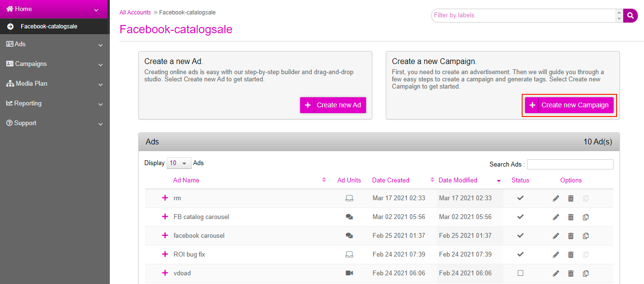Sort table by Ad Name column

pos(186,181)
